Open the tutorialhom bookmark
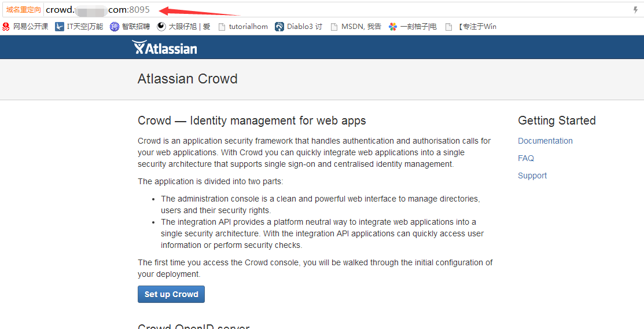The width and height of the screenshot is (644, 329). click(243, 27)
